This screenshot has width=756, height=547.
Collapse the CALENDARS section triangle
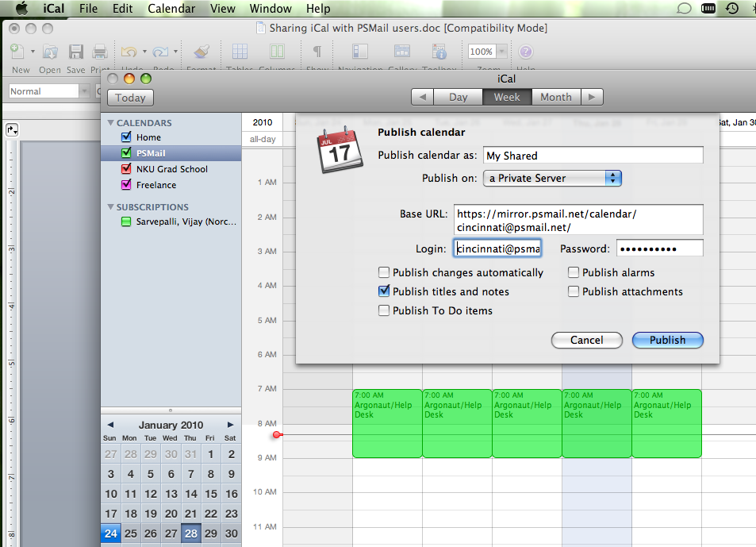(110, 122)
